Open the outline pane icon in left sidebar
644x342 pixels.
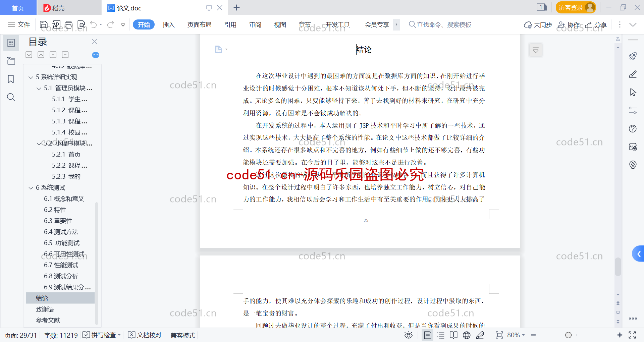click(11, 43)
